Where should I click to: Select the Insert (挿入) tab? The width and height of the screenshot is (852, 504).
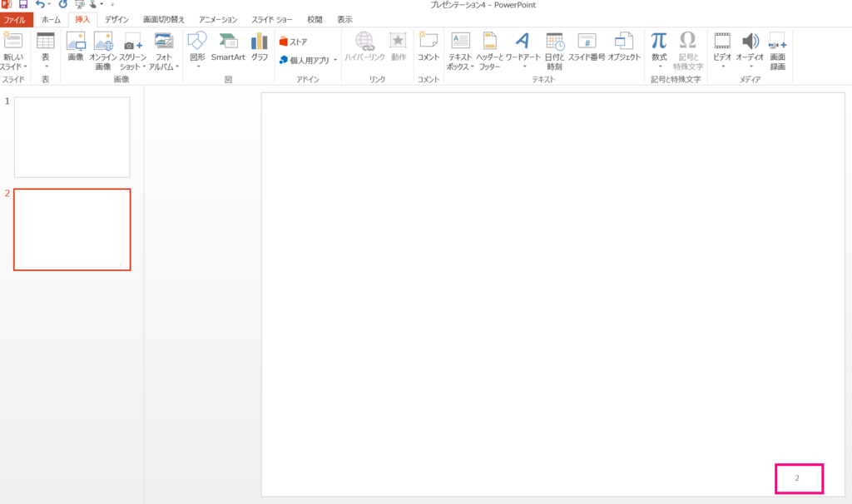(82, 20)
